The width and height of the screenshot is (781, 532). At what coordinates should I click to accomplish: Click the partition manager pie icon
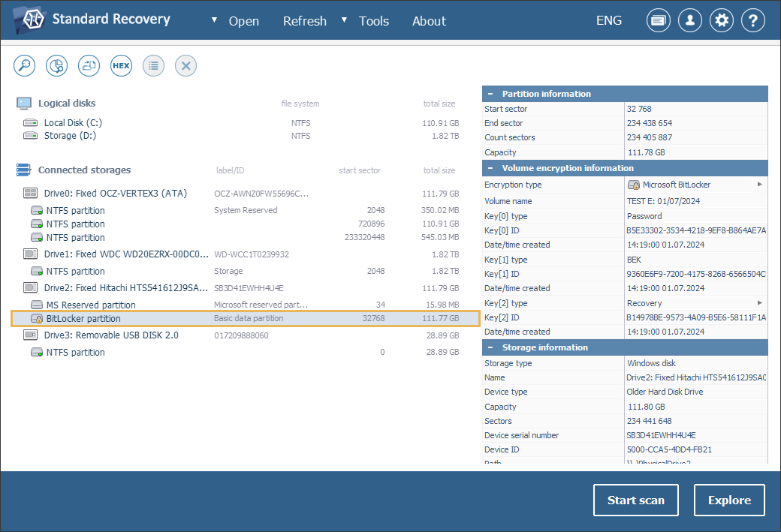[57, 66]
